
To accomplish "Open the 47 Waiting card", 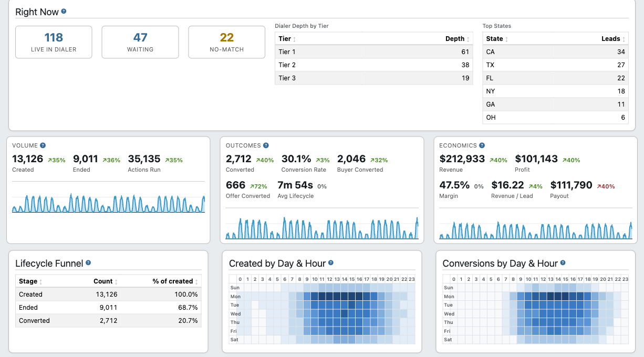I will [x=140, y=42].
